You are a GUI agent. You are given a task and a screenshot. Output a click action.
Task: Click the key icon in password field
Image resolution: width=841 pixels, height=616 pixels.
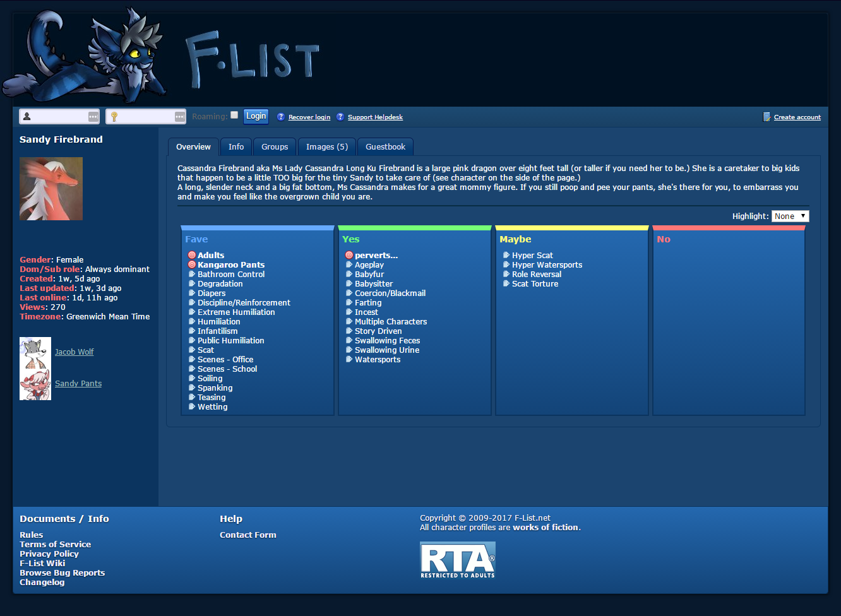click(x=114, y=117)
